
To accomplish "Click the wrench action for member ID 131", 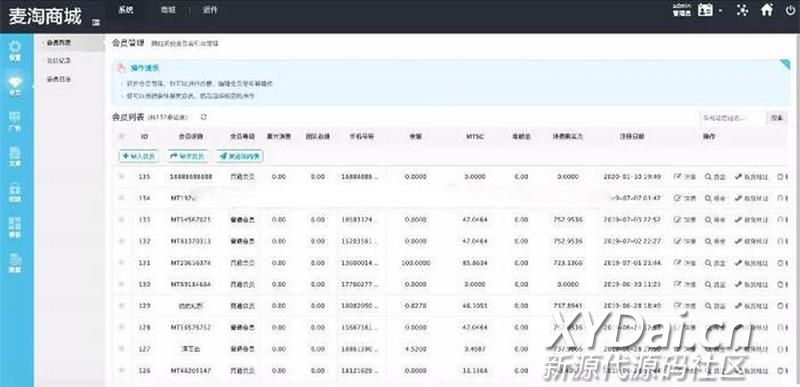I will [751, 263].
